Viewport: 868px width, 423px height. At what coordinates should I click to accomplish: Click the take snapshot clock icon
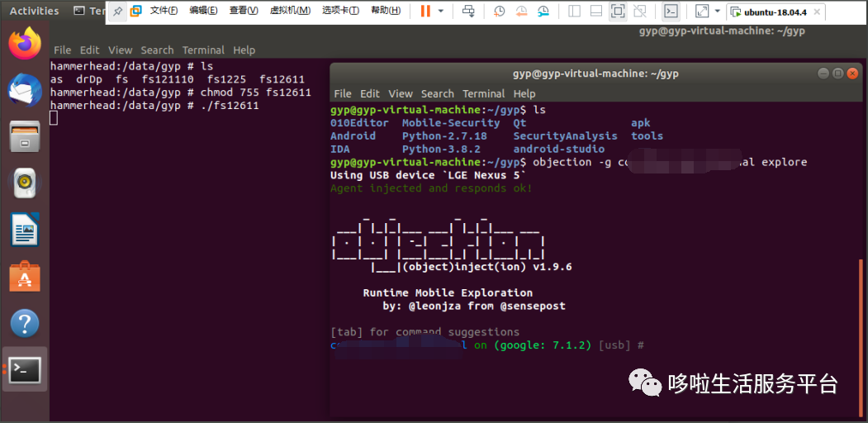tap(500, 11)
